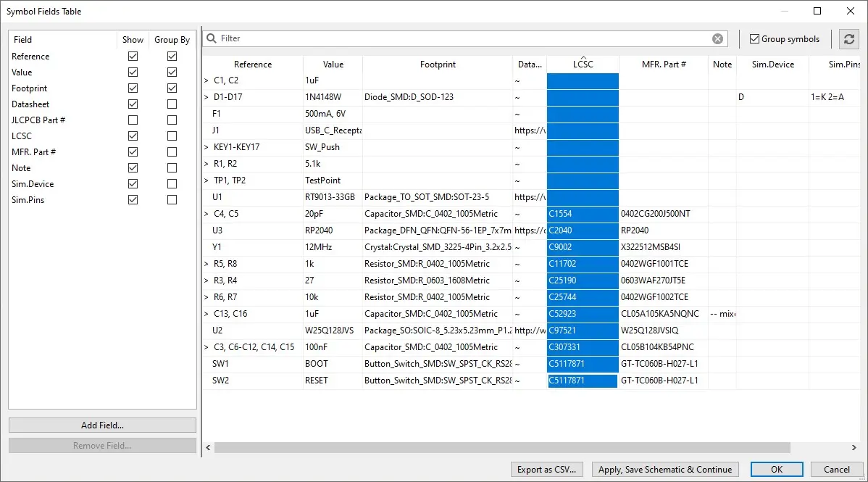Expand the TP1, TP2 group row
This screenshot has height=482, width=868.
[206, 180]
